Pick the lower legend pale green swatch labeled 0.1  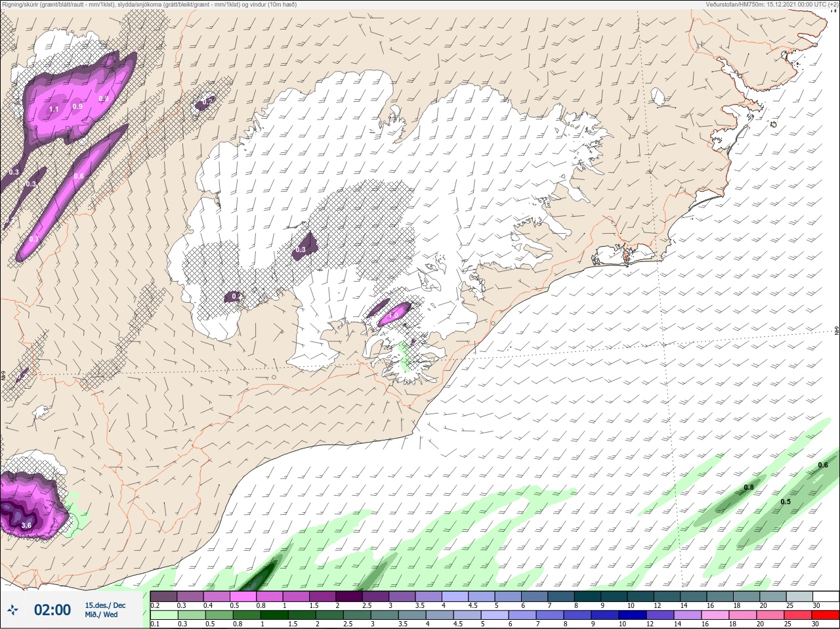pyautogui.click(x=163, y=615)
